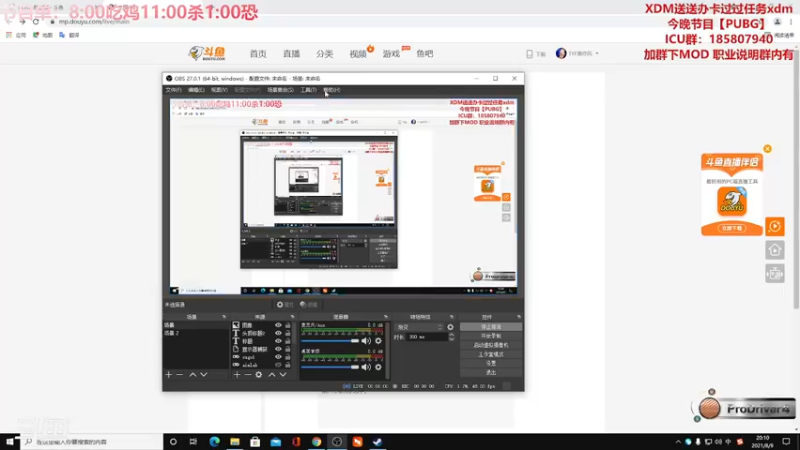Open the transition type dropdown

point(419,327)
